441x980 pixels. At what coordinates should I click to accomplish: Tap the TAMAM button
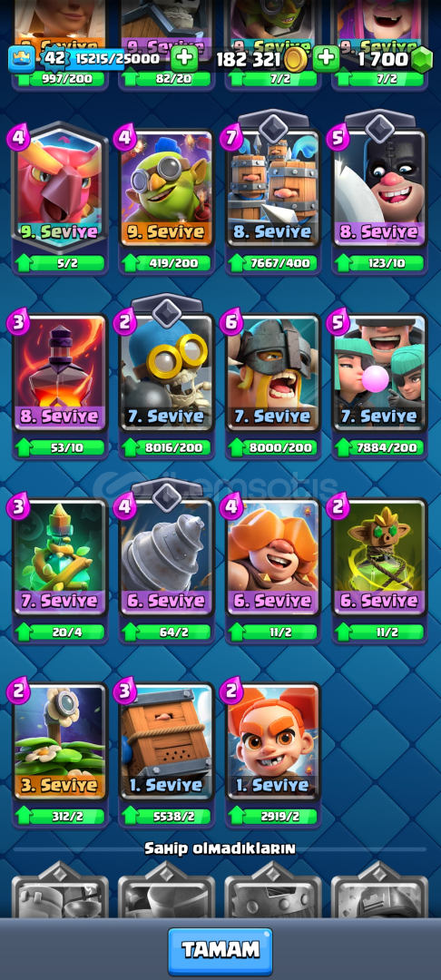pos(220,951)
